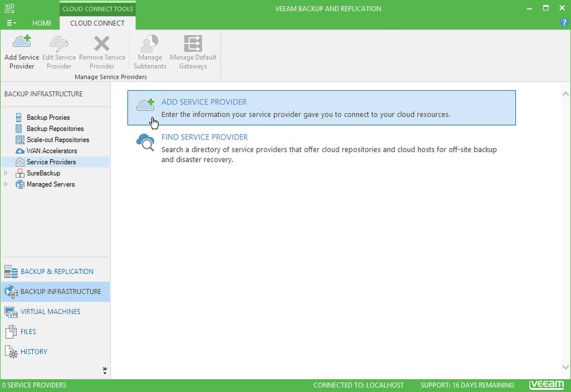Click the Cloud Connect Tools contextual tab

click(x=98, y=9)
